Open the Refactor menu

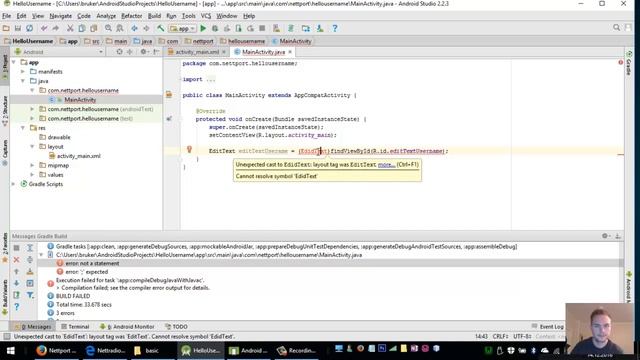tap(131, 16)
